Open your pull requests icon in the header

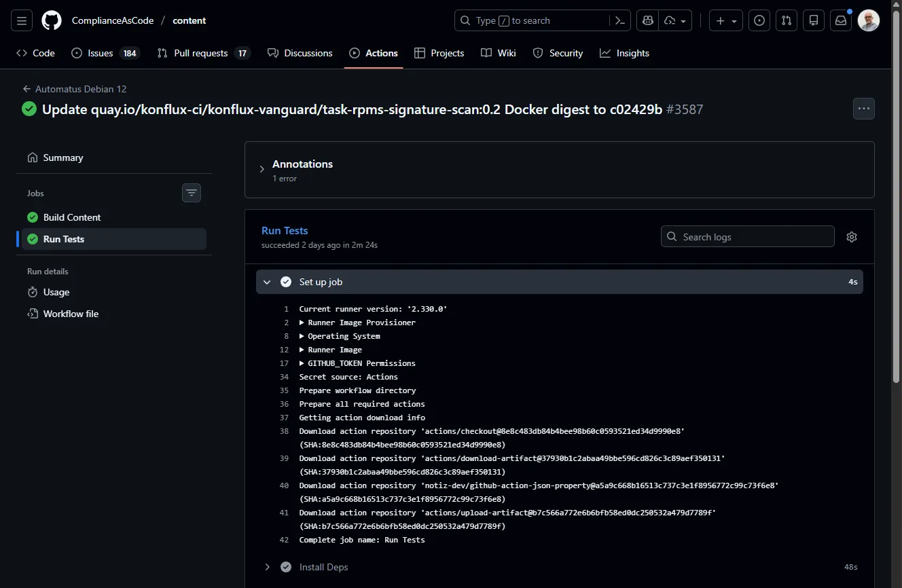pos(786,20)
